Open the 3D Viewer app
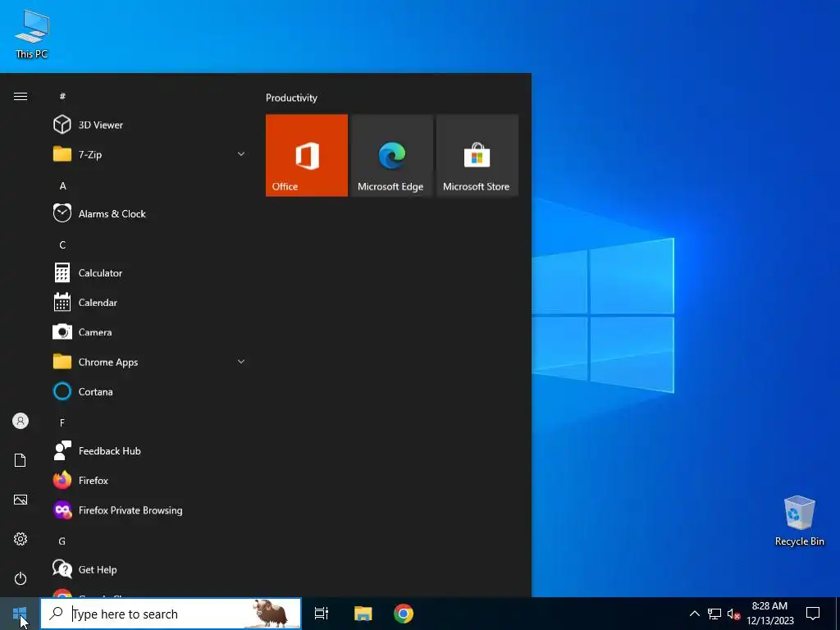The height and width of the screenshot is (630, 840). [x=150, y=125]
